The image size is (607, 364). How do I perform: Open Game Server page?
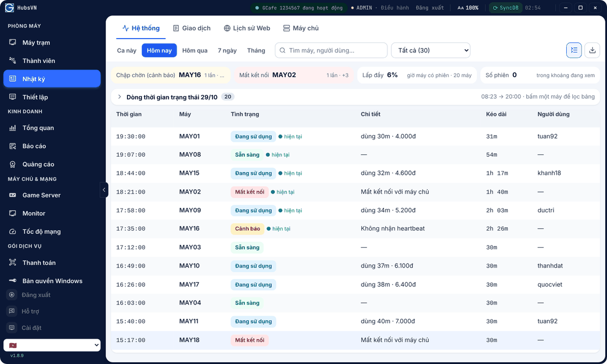[52, 195]
